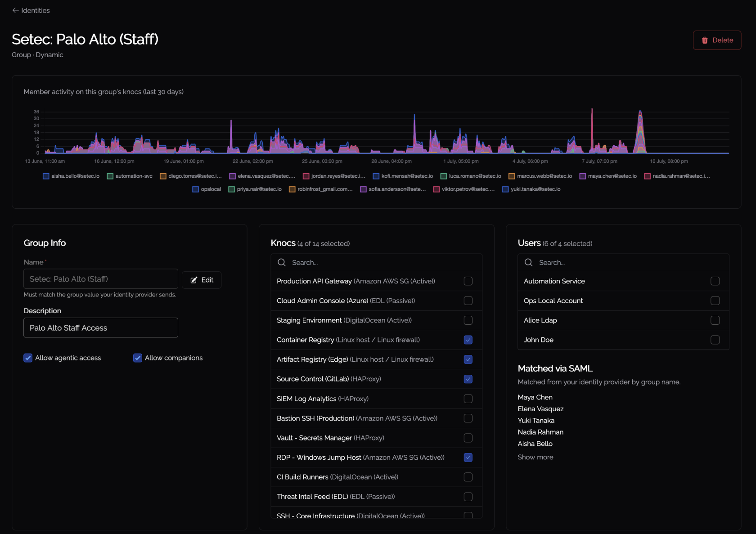Toggle yuki.tanaka@setec.io legend swatch
The width and height of the screenshot is (756, 534).
point(505,189)
